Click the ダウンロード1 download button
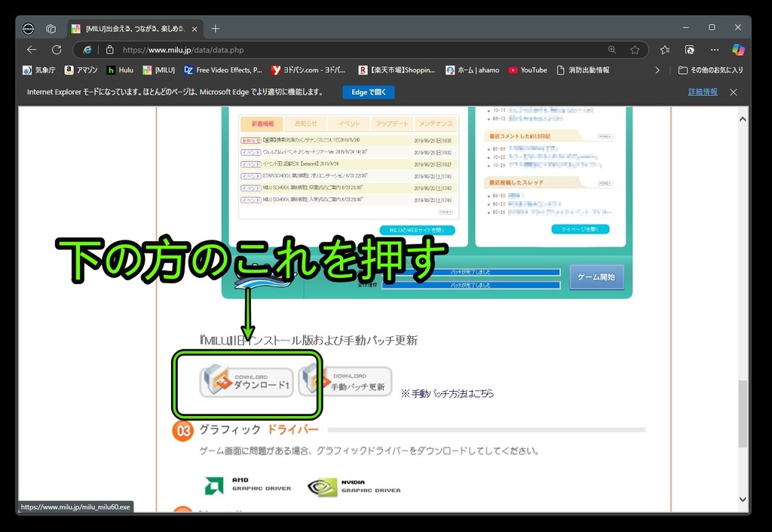The height and width of the screenshot is (532, 772). [x=247, y=381]
